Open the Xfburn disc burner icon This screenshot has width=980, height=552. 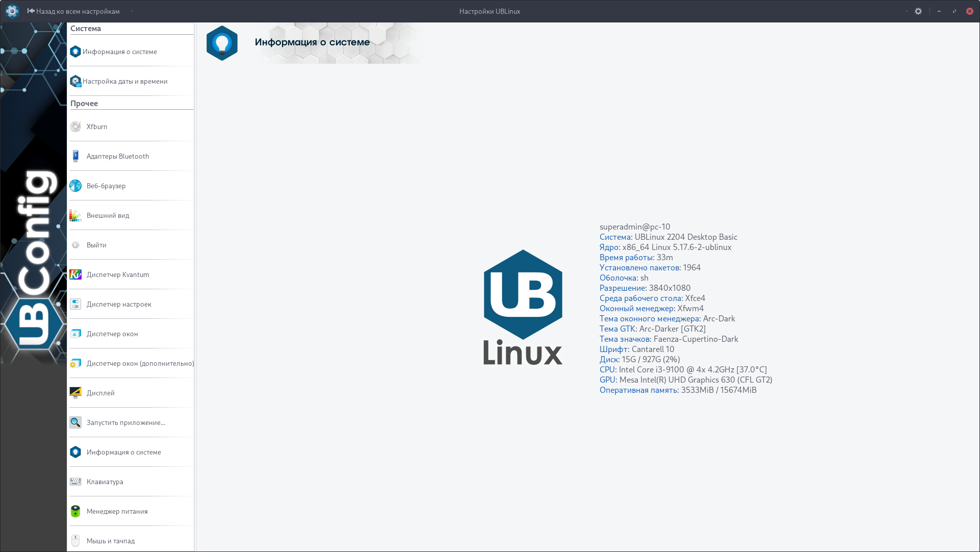[75, 127]
